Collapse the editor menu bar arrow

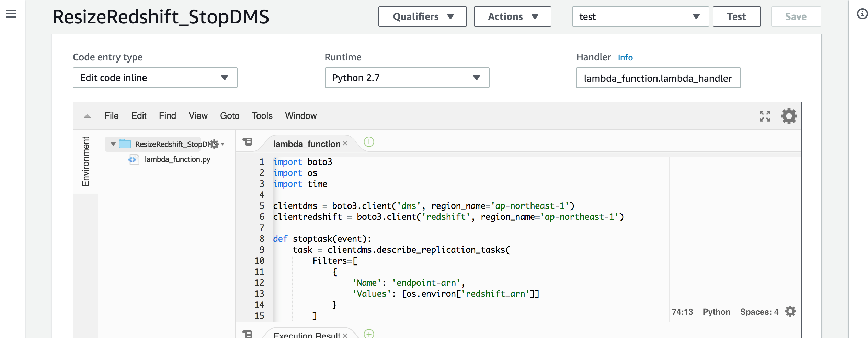coord(87,116)
